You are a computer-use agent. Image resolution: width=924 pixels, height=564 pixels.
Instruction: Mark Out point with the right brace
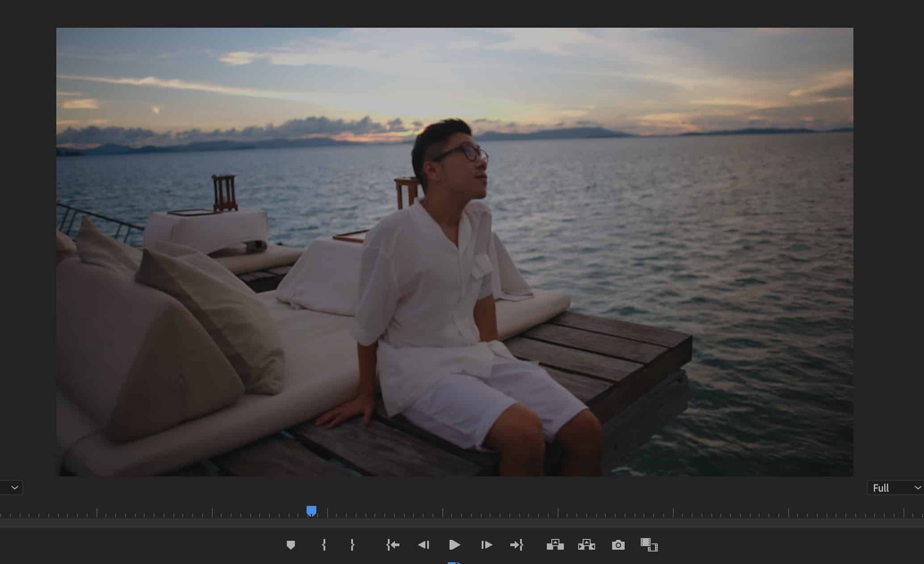352,545
